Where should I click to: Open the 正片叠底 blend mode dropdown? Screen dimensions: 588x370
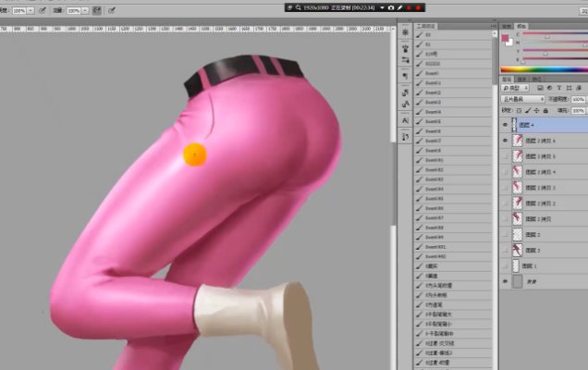(522, 98)
